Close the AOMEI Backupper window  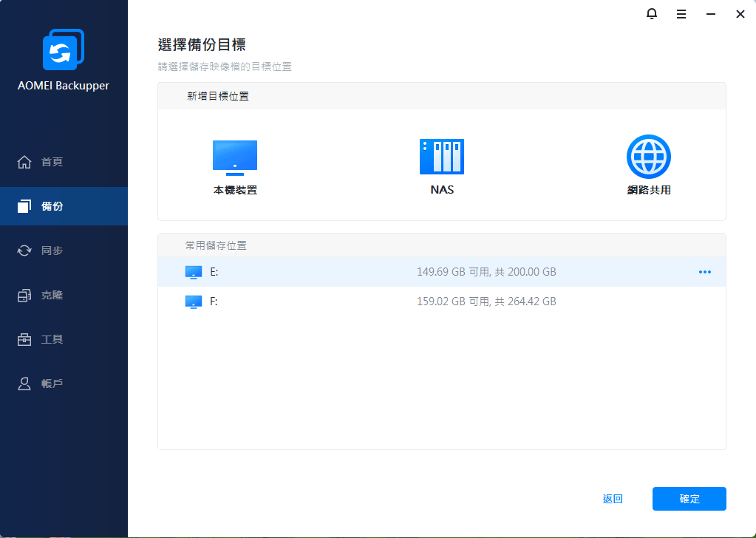(740, 14)
